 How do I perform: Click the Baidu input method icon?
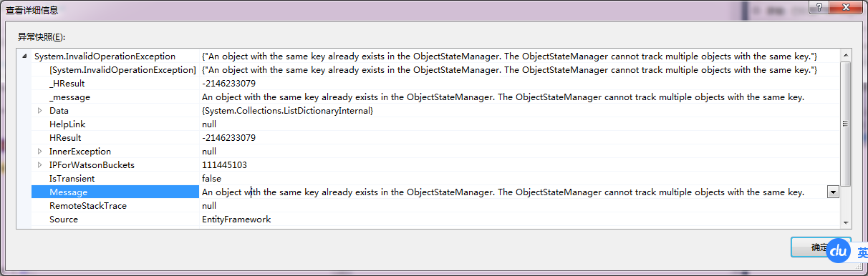coord(839,252)
